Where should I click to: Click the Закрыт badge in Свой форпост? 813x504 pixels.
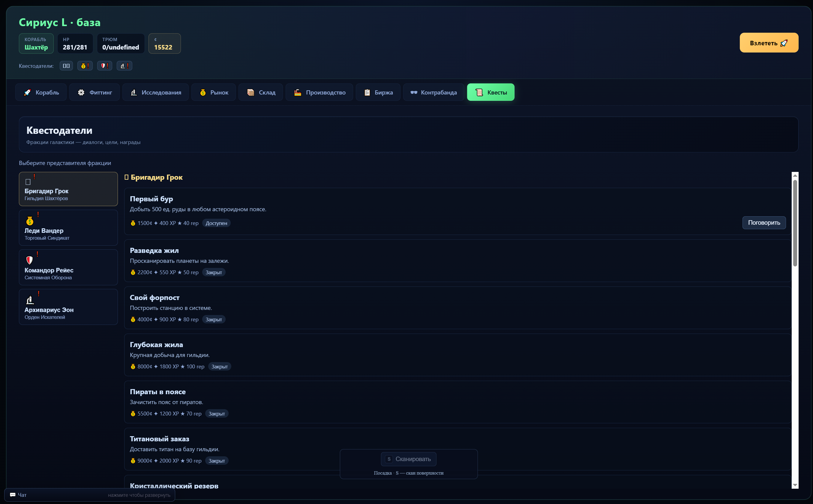(214, 320)
